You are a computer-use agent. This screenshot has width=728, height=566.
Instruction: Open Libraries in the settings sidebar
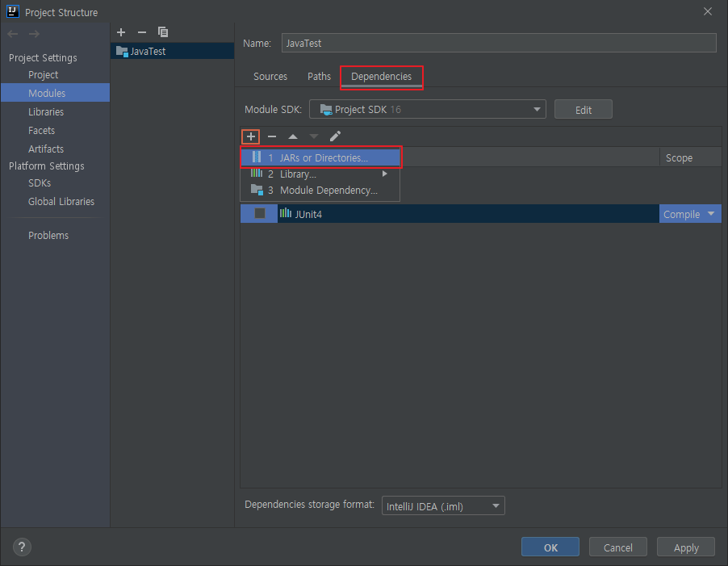coord(46,111)
